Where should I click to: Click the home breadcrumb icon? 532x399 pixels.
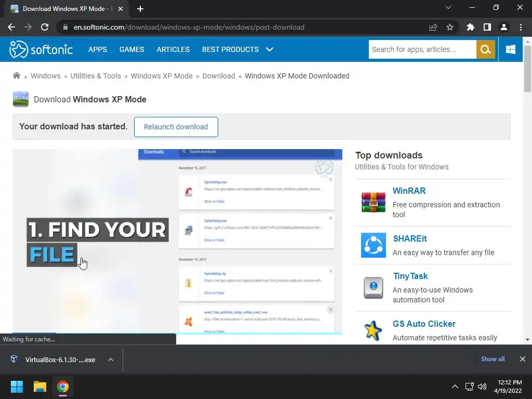pyautogui.click(x=16, y=76)
